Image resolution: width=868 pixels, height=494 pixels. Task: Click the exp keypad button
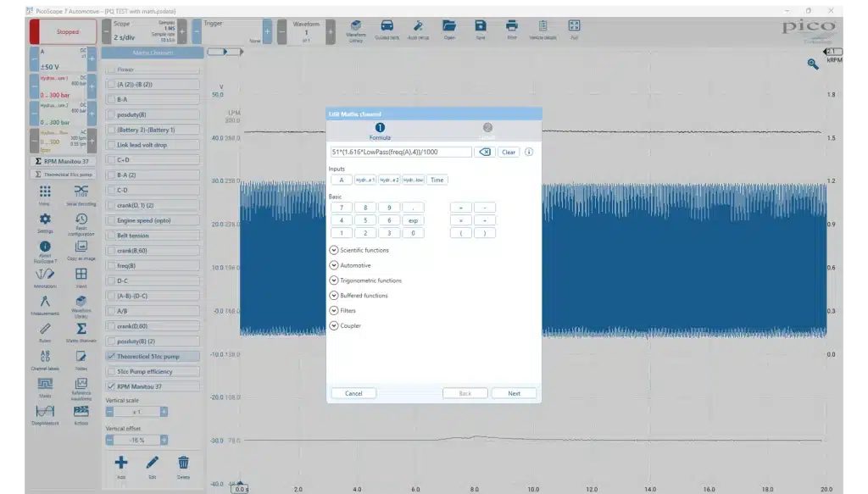click(413, 220)
